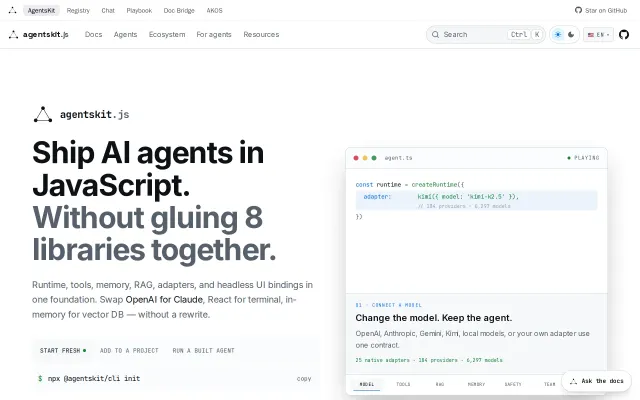The width and height of the screenshot is (640, 400).
Task: Click the yellow window dot in agent.ts
Action: pyautogui.click(x=365, y=158)
